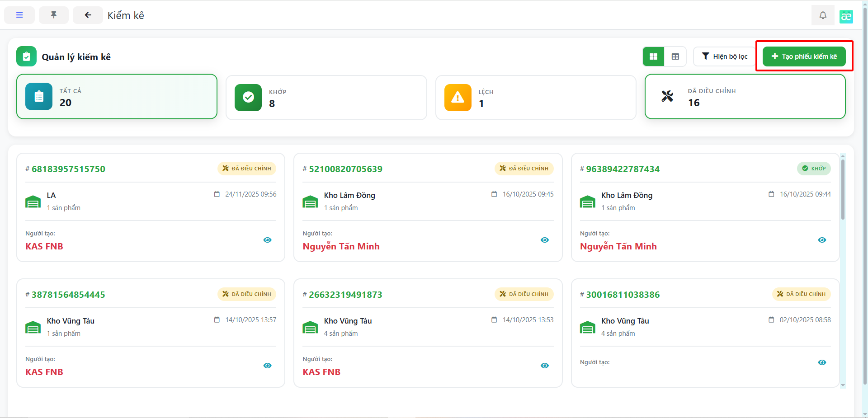Click the pin icon in header
Image resolution: width=868 pixels, height=418 pixels.
[x=54, y=15]
